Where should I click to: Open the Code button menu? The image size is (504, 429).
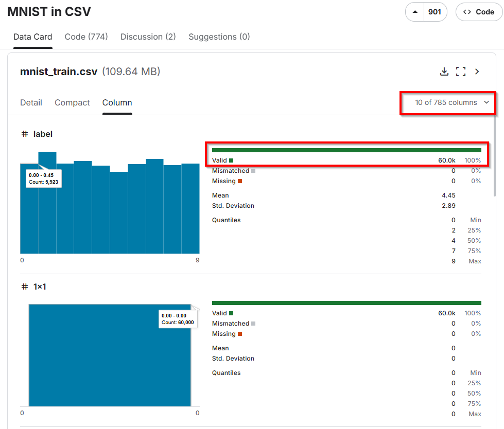(478, 12)
